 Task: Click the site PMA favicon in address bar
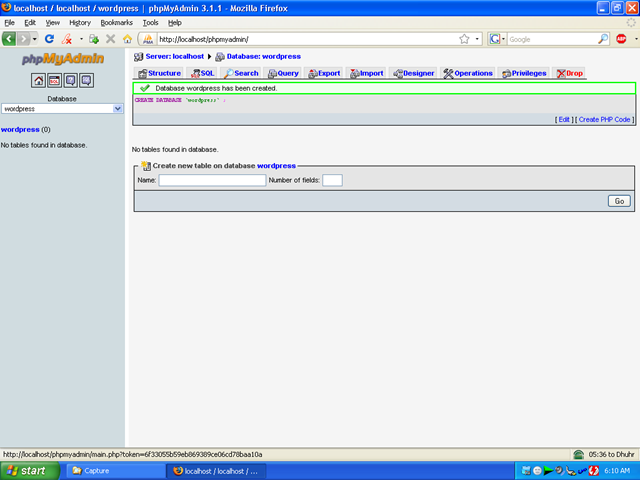tap(148, 39)
